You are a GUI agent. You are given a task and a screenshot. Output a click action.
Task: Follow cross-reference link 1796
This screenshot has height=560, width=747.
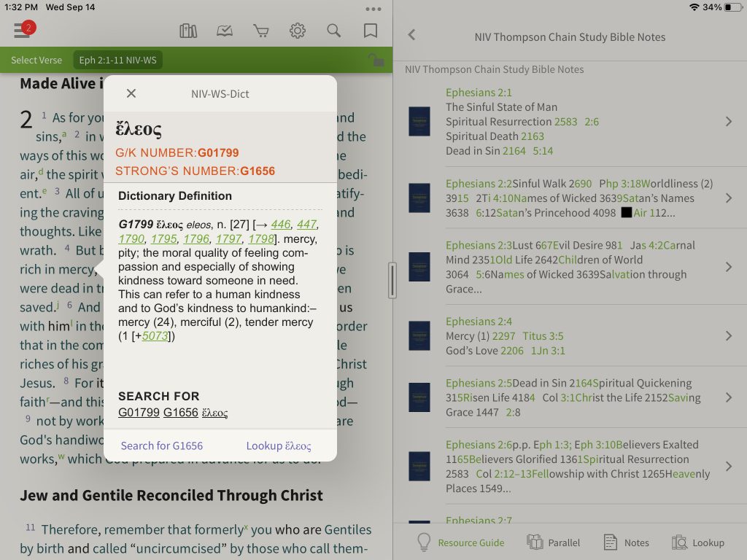[196, 238]
